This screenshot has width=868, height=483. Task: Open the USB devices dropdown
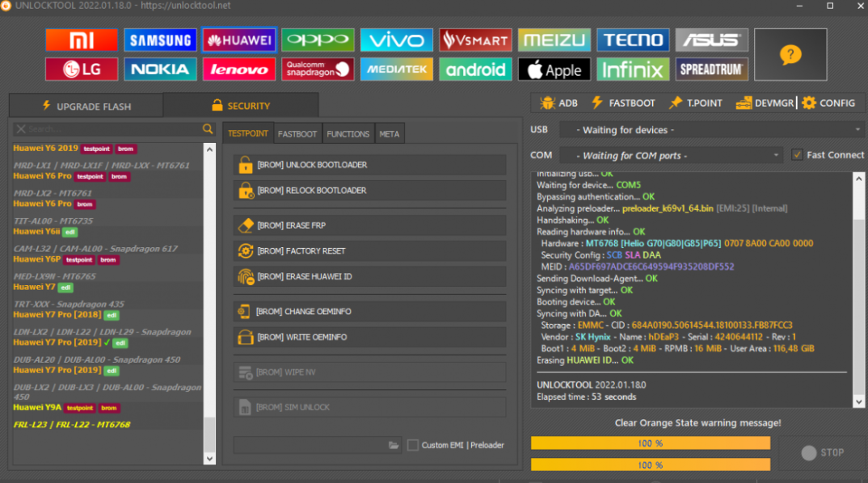712,130
